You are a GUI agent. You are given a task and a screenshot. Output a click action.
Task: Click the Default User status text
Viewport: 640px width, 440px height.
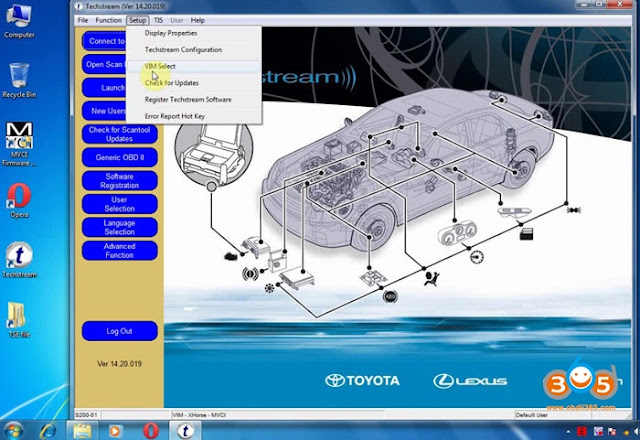531,415
